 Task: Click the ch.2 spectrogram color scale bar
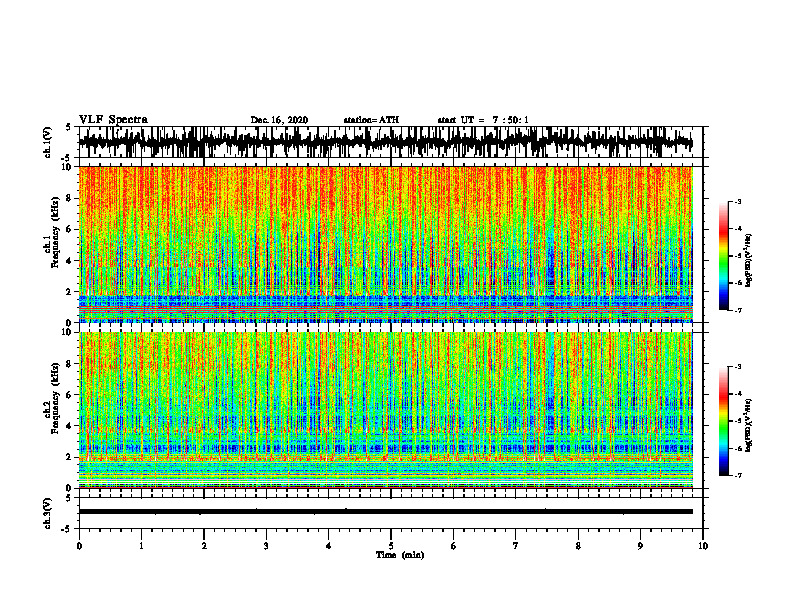point(724,421)
